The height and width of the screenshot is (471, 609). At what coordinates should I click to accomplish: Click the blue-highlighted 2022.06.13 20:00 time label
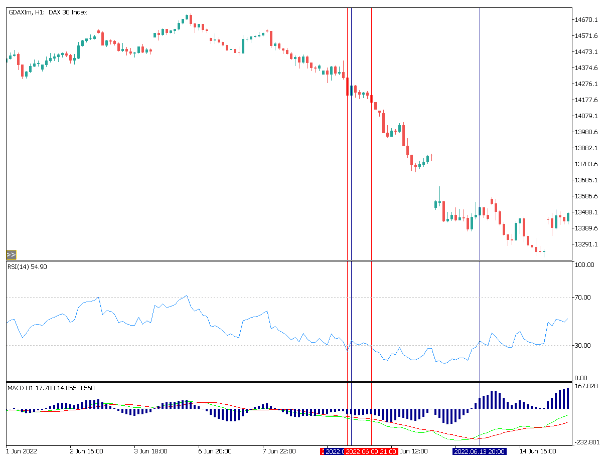coord(479,452)
